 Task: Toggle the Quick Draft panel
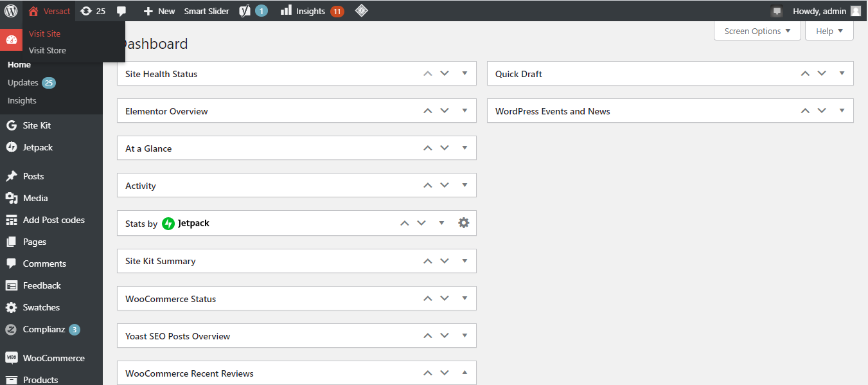point(842,73)
